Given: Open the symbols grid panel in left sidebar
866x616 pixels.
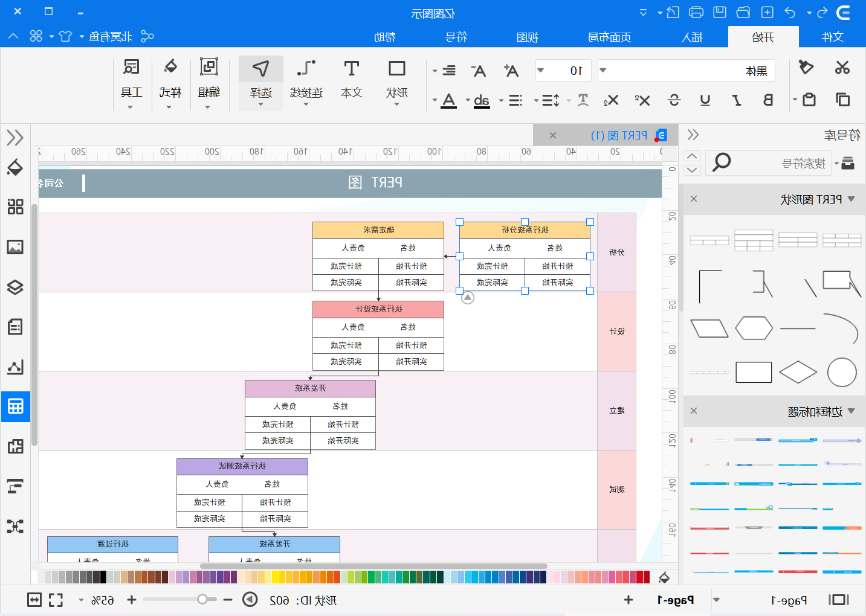Looking at the screenshot, I should click(15, 207).
